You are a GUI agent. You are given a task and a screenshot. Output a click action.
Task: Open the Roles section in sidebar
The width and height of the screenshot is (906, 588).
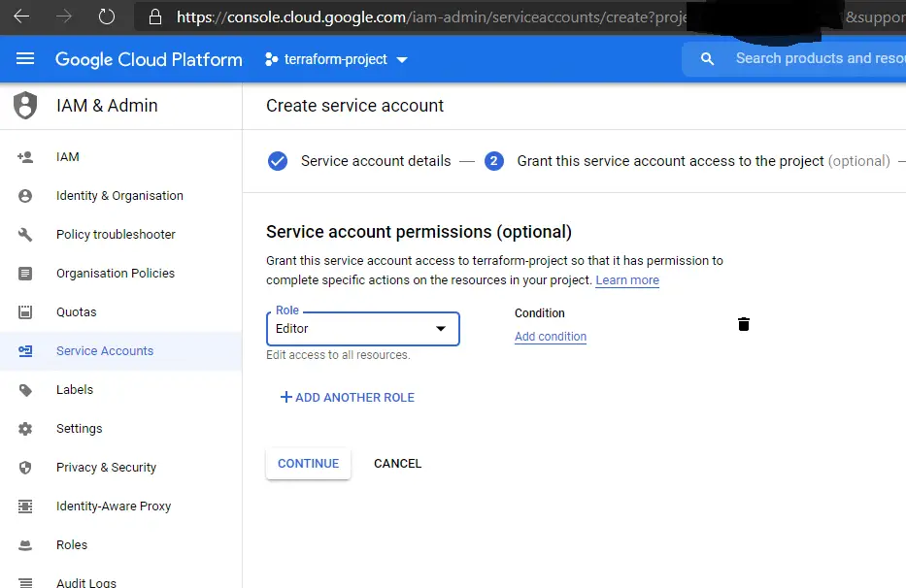pyautogui.click(x=72, y=544)
